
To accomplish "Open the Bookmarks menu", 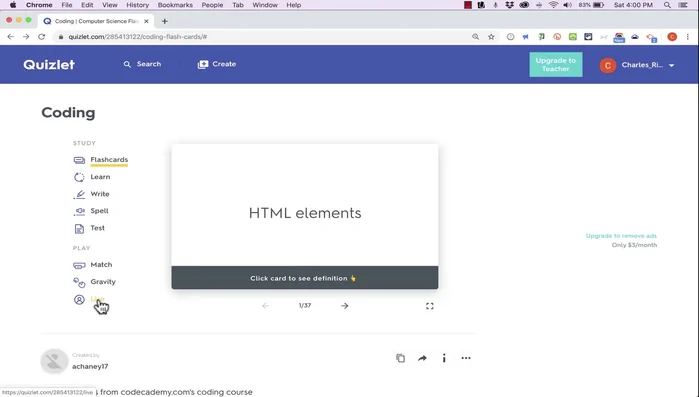I will [175, 5].
